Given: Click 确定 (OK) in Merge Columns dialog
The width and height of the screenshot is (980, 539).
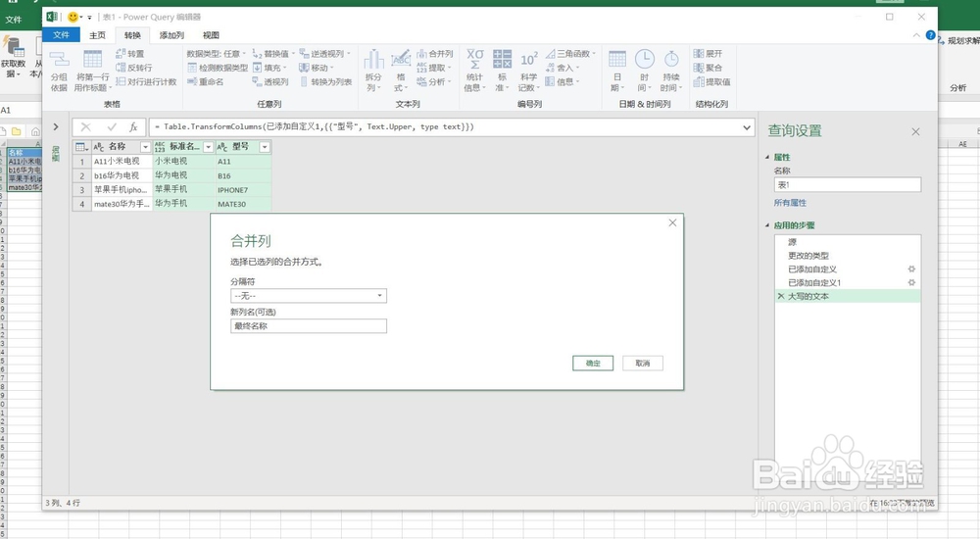Looking at the screenshot, I should (x=593, y=364).
